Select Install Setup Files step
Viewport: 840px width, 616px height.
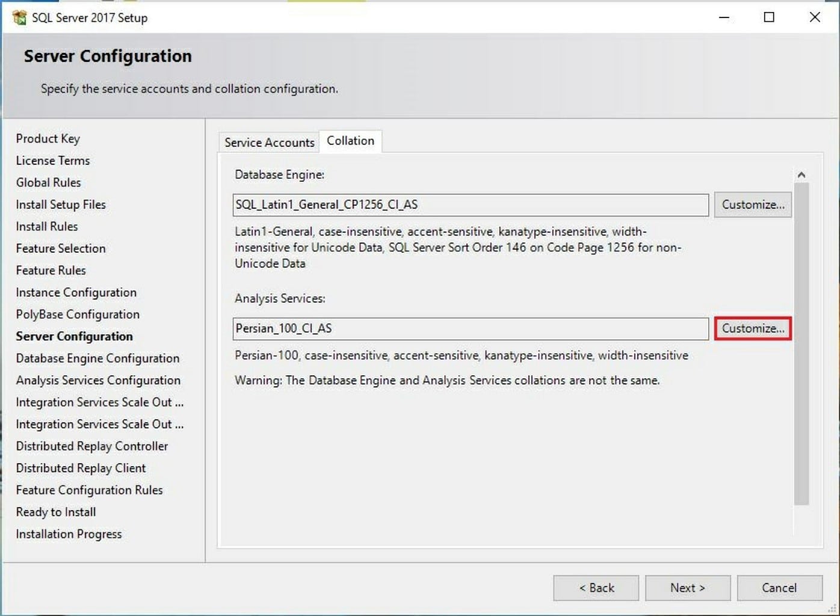tap(61, 205)
